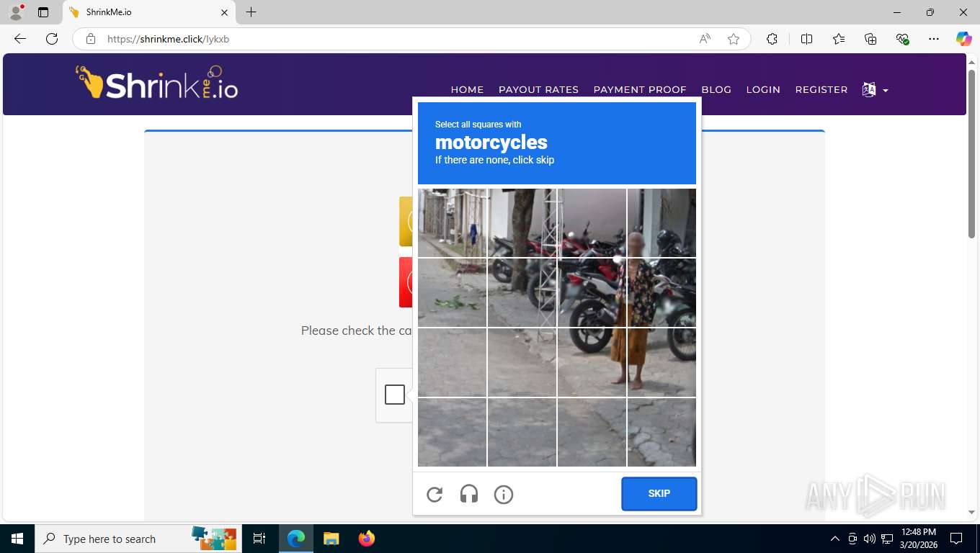The image size is (980, 553).
Task: Tick the captcha checkbox
Action: coord(395,395)
